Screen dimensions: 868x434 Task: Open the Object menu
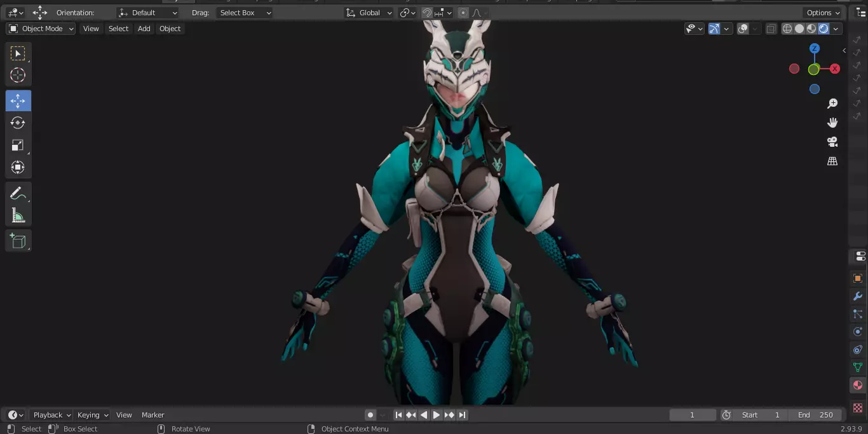click(x=170, y=29)
